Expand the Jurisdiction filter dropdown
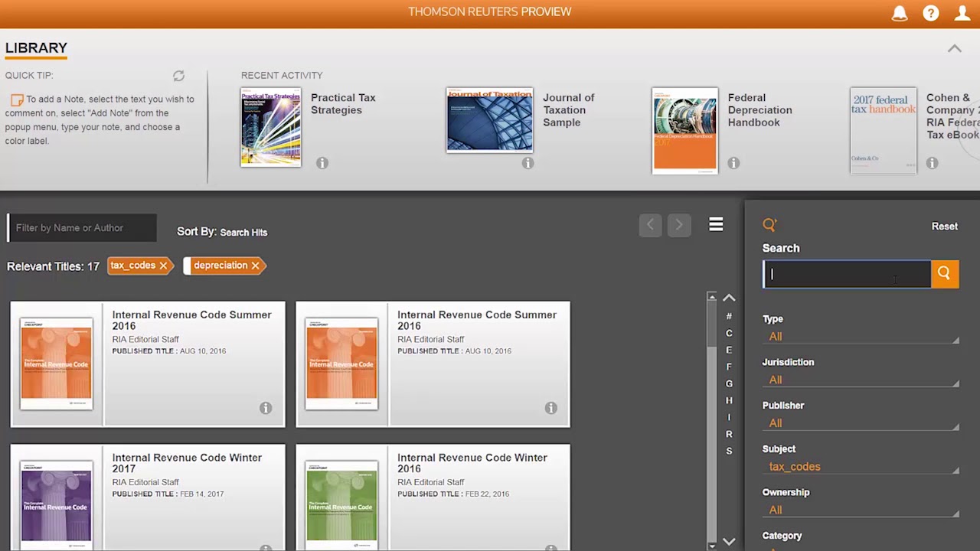This screenshot has width=980, height=551. point(861,380)
